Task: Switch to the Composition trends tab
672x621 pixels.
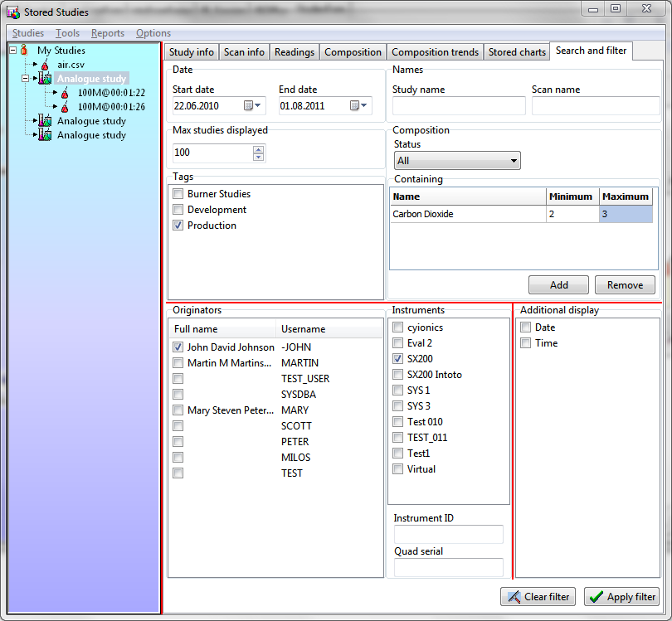Action: click(x=435, y=52)
